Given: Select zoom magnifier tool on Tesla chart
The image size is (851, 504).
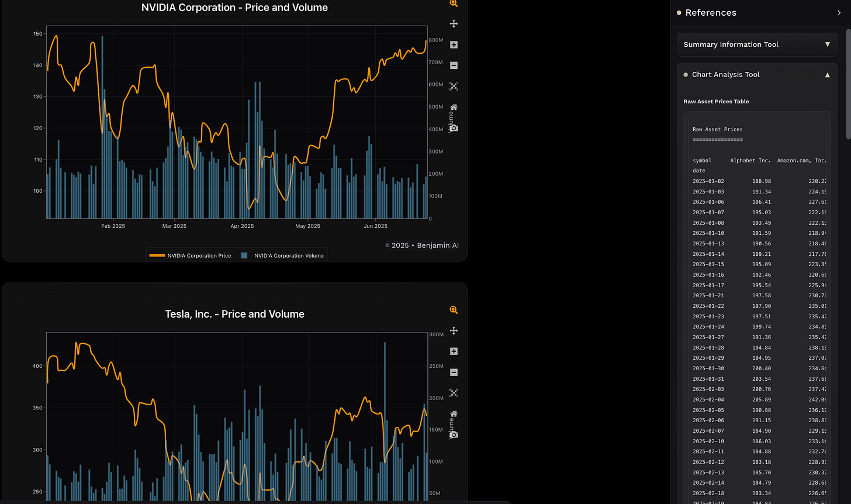Looking at the screenshot, I should (x=454, y=310).
